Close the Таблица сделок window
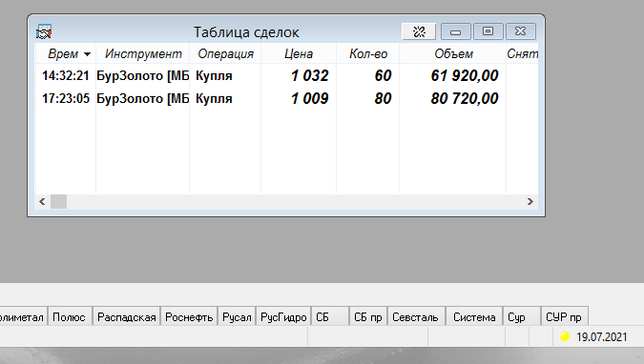644x364 pixels. [x=520, y=31]
